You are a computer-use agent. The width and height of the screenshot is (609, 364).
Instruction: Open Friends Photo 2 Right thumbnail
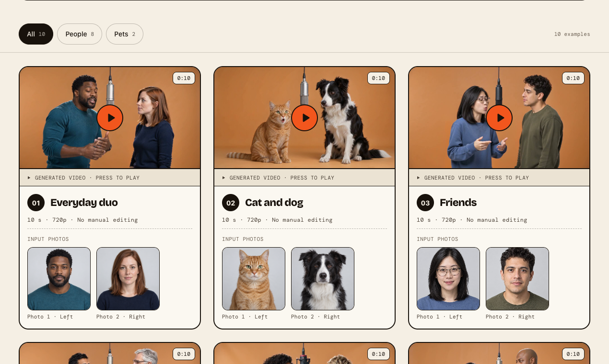click(517, 279)
